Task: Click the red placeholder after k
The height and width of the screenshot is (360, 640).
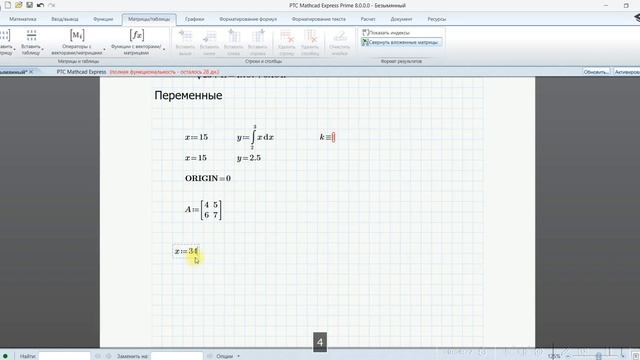Action: [333, 137]
